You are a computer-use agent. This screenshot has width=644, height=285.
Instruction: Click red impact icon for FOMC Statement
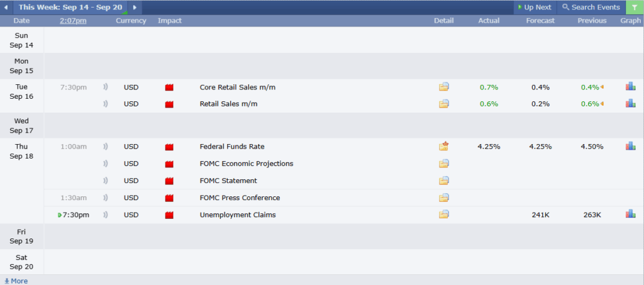169,181
